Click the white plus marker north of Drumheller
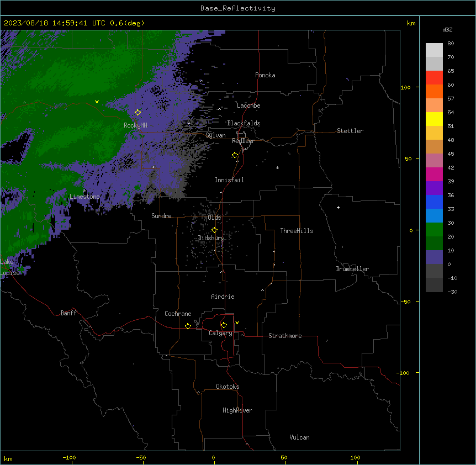The width and height of the screenshot is (476, 465). click(x=338, y=207)
